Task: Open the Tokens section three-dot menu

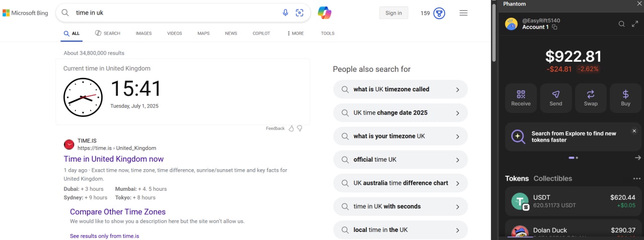Action: click(x=637, y=179)
